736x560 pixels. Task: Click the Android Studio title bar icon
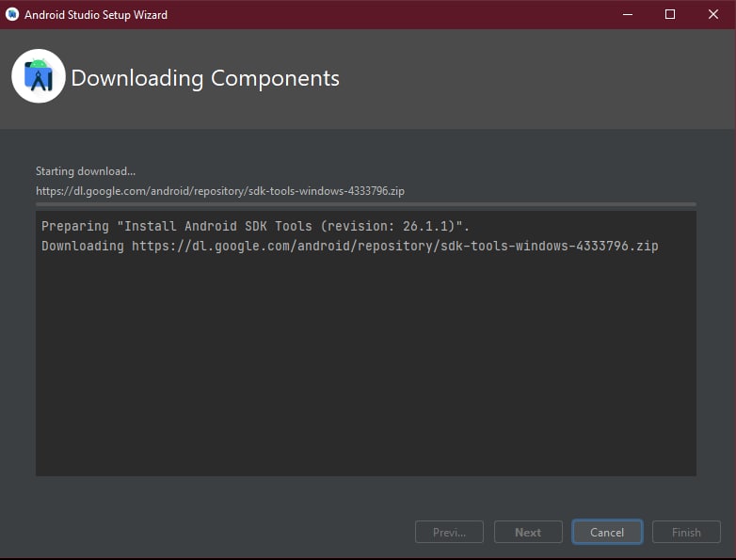pos(12,14)
